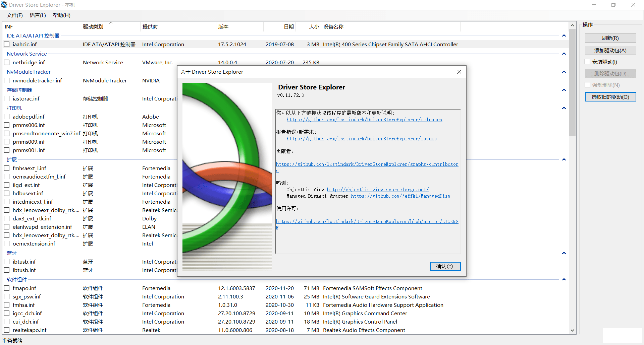
Task: Tick the nvmoduletracker.inf checkbox
Action: tap(7, 80)
